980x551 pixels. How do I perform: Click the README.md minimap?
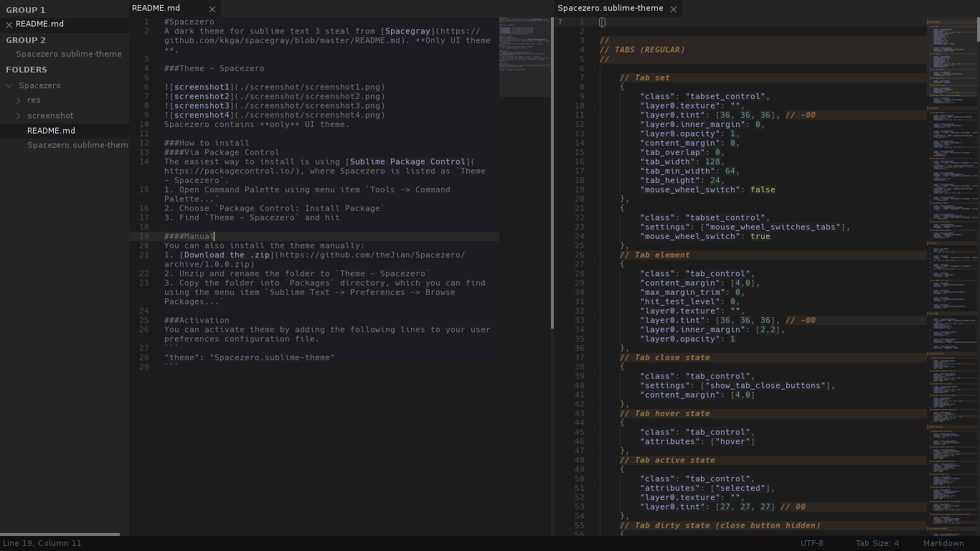click(524, 56)
